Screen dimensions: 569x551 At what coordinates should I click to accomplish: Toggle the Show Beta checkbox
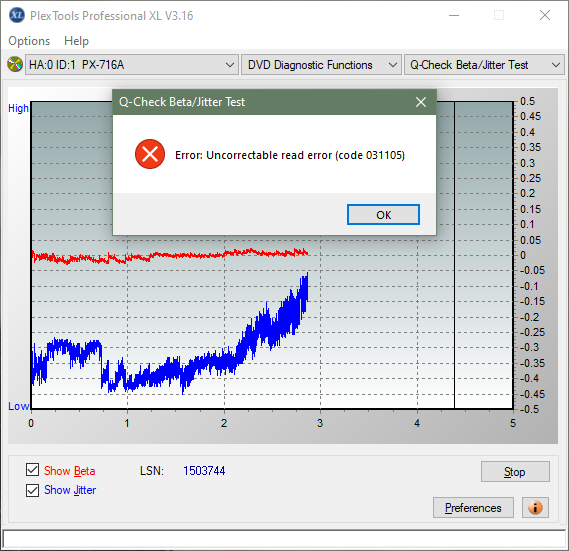coord(32,470)
